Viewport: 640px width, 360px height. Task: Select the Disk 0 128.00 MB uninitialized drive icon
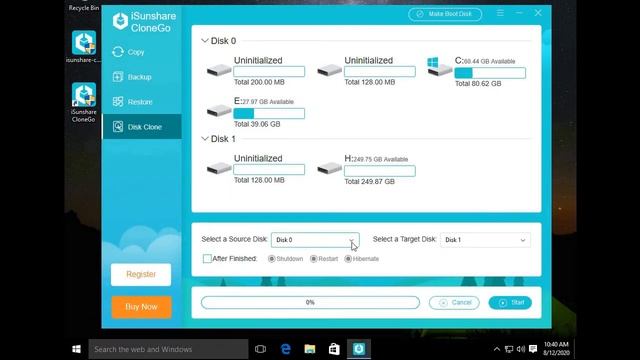(329, 70)
